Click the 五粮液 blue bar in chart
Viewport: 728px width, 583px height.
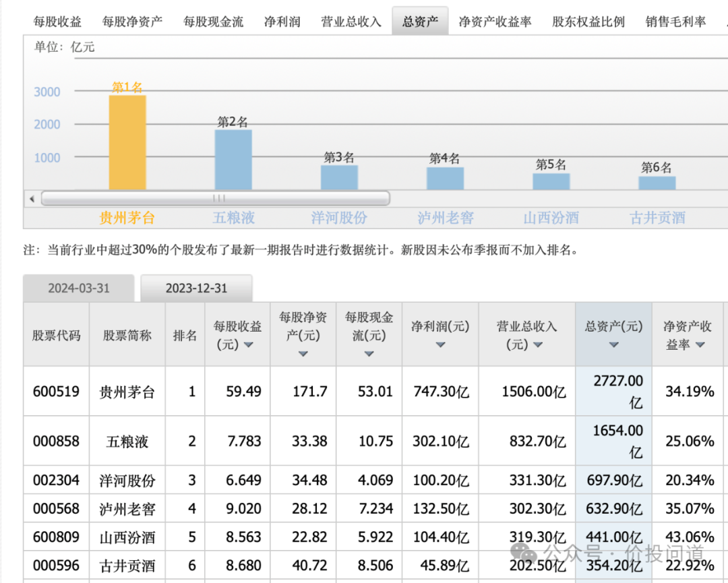point(233,160)
